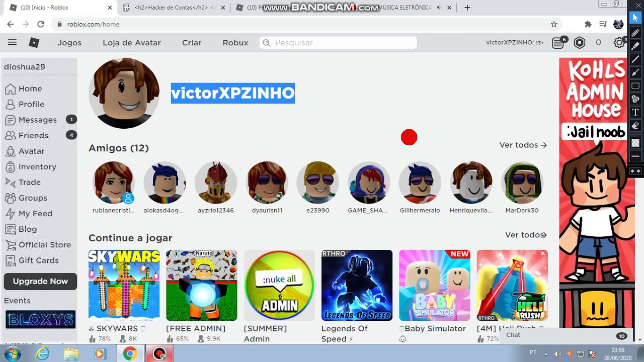
Task: Select the Bandicam line tool
Action: point(635,59)
